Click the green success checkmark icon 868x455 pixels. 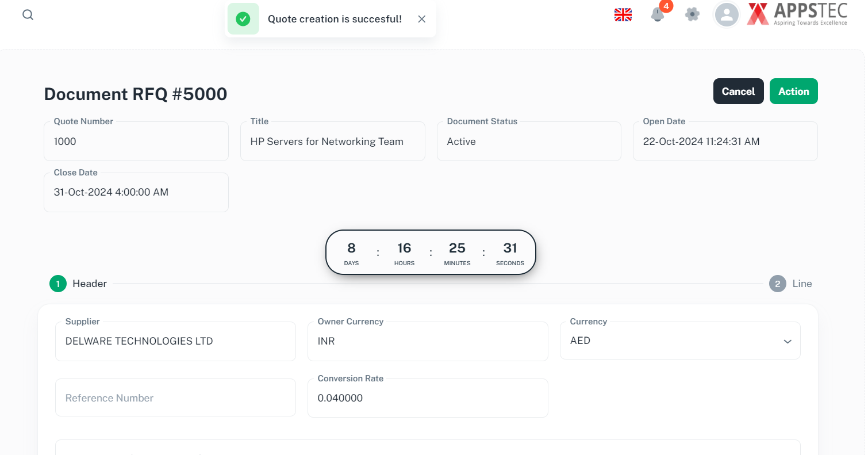(243, 19)
